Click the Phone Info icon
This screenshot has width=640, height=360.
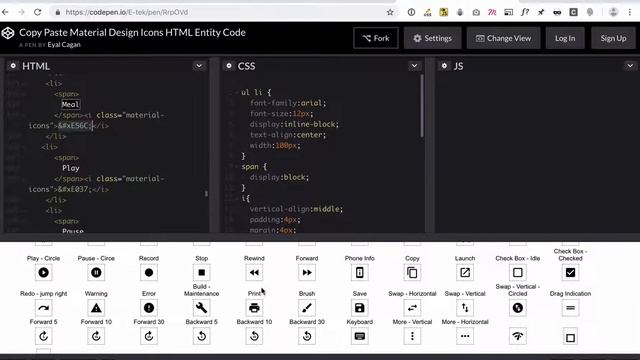pos(360,273)
